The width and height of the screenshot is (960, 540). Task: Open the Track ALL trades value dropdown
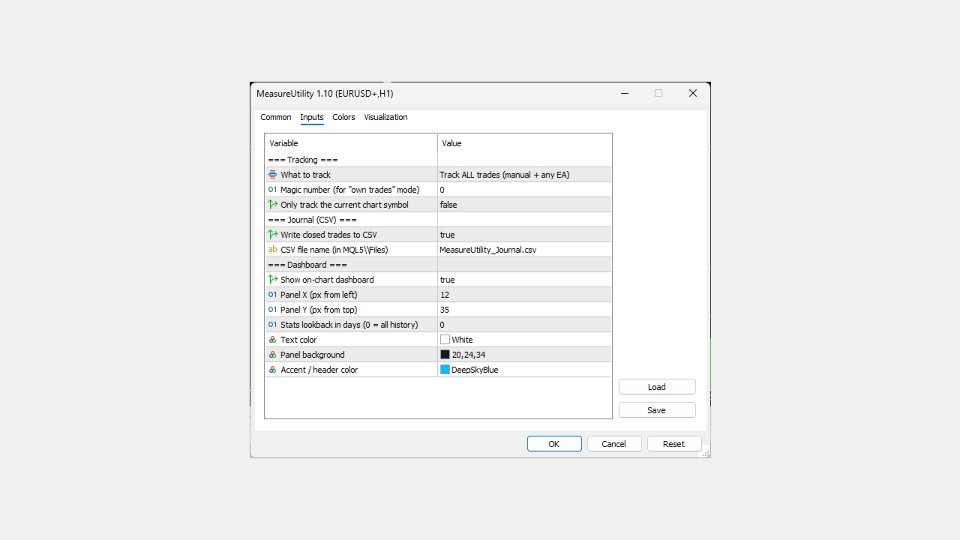click(x=524, y=174)
